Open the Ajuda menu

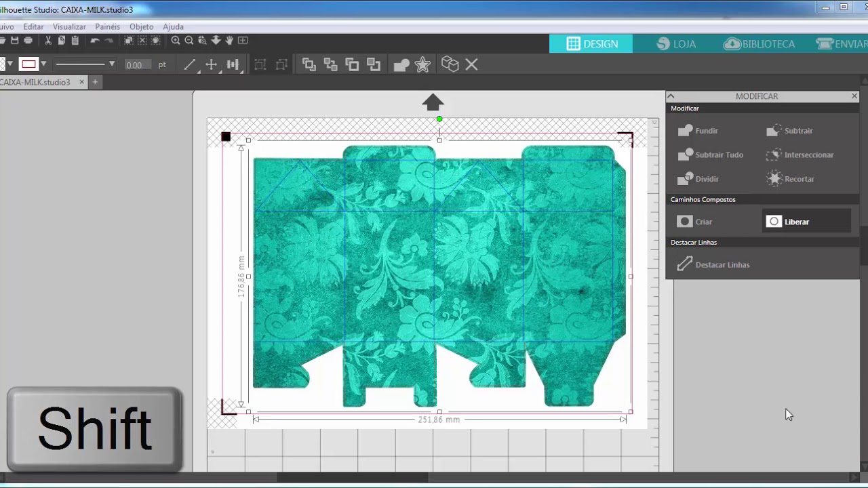[x=173, y=26]
